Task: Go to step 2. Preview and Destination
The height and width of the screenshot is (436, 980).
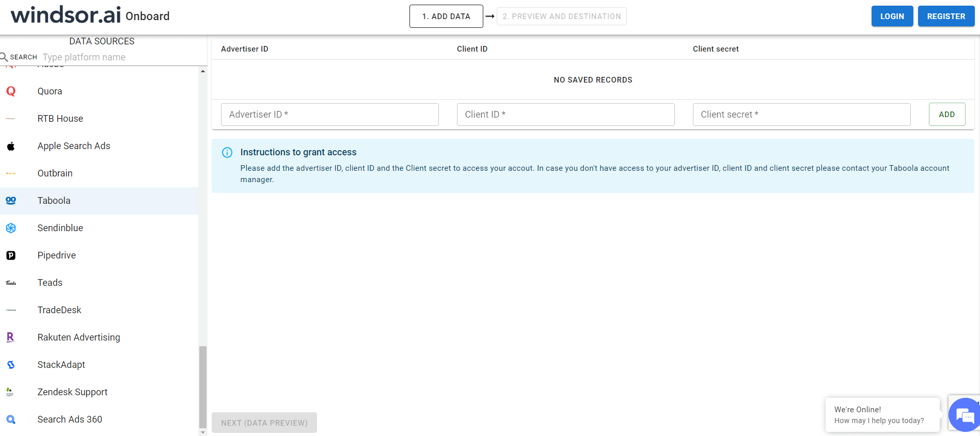Action: [562, 17]
